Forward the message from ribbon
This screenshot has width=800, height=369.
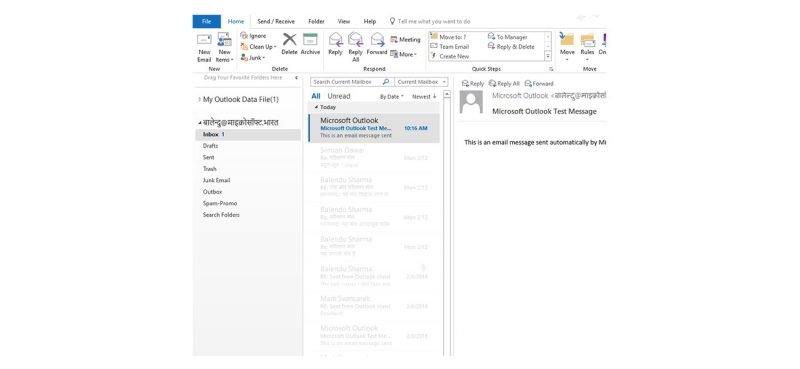click(x=377, y=44)
